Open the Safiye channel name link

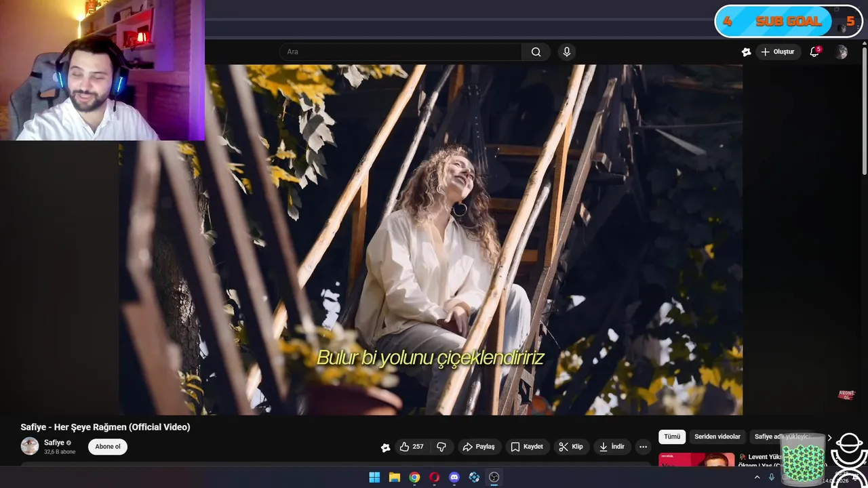click(54, 443)
